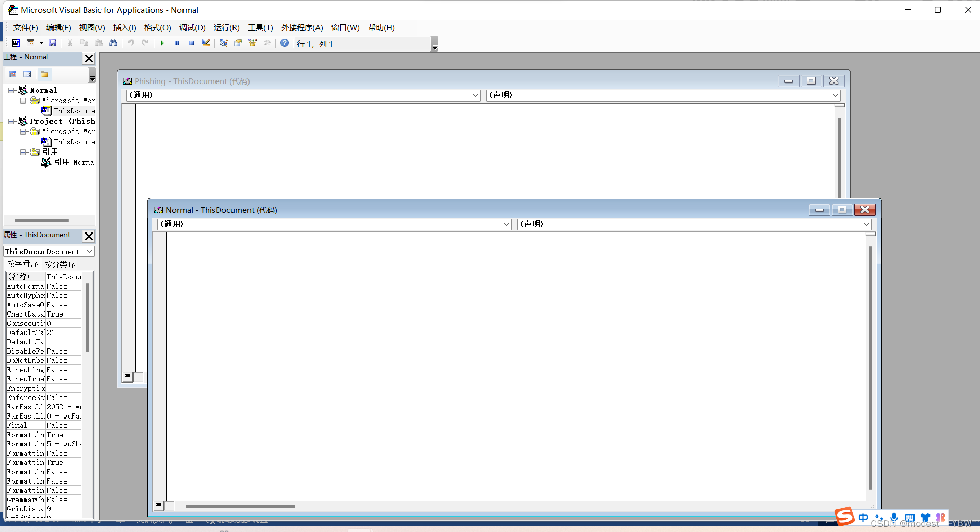Click the Toolbox wrench icon
Viewport: 980px width, 532px height.
pos(267,43)
